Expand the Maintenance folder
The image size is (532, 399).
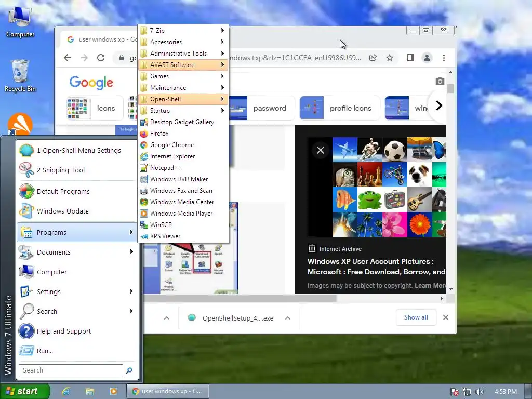coord(183,87)
